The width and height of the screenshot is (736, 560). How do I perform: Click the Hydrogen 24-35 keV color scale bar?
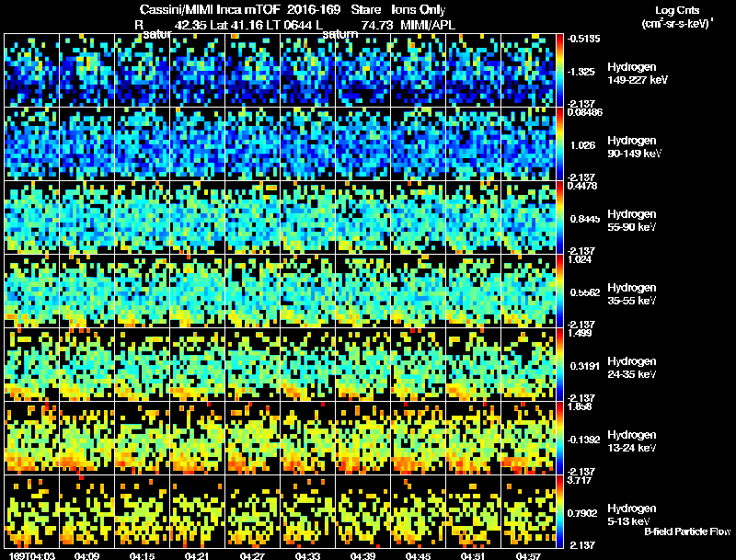pyautogui.click(x=559, y=364)
